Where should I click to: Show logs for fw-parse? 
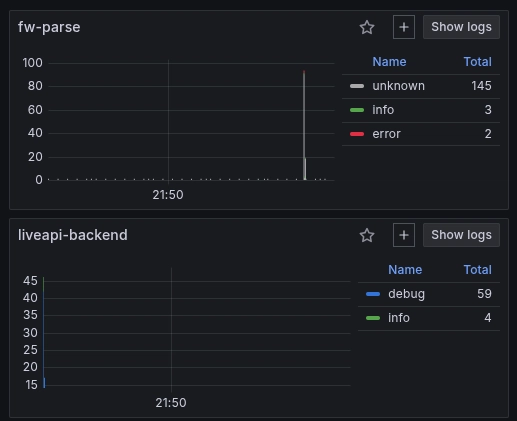coord(461,27)
